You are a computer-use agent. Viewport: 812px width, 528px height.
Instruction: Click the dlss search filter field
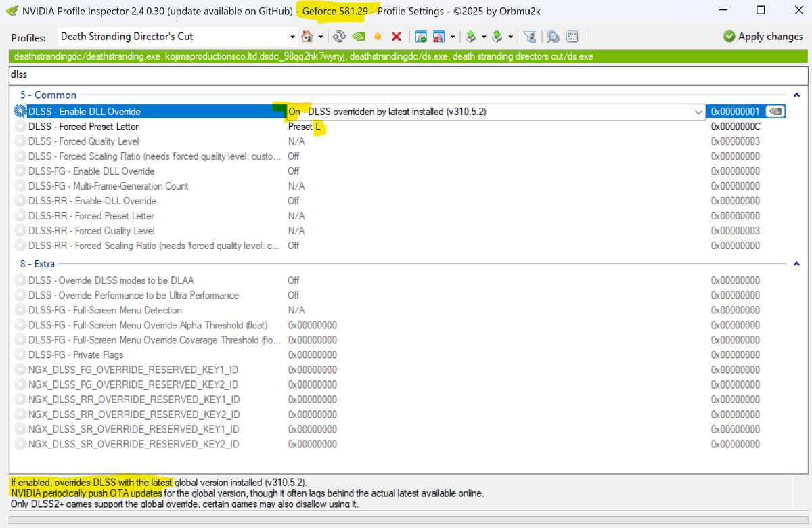click(x=408, y=74)
